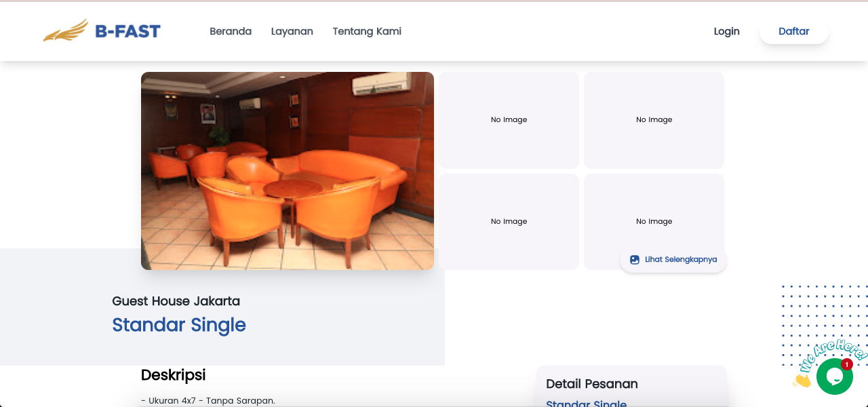Screen dimensions: 868x407
Task: Click the blue Standar Single room title
Action: coord(179,325)
